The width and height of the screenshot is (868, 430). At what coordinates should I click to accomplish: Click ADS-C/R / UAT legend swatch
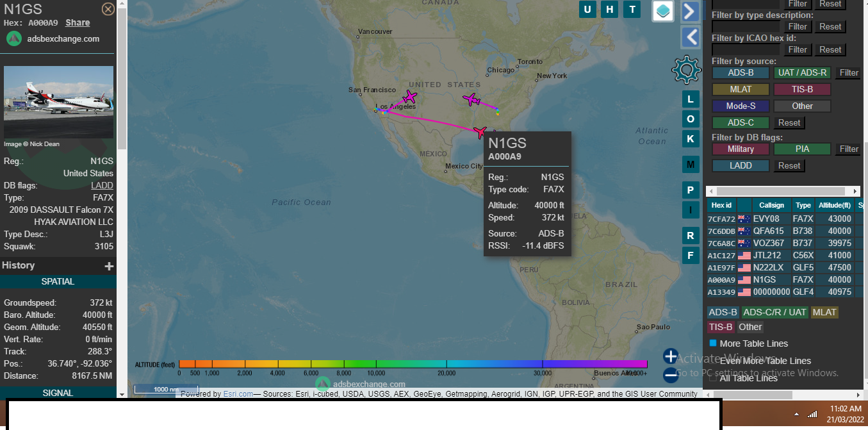[775, 312]
